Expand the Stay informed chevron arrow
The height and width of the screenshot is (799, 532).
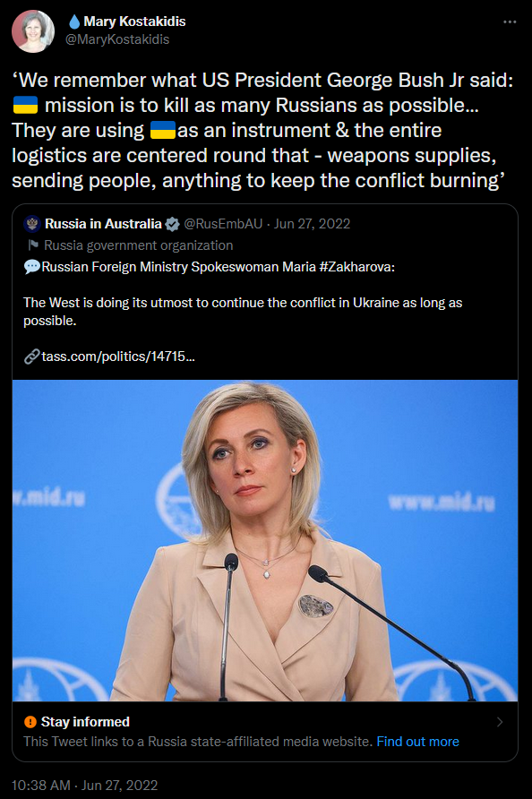(500, 722)
